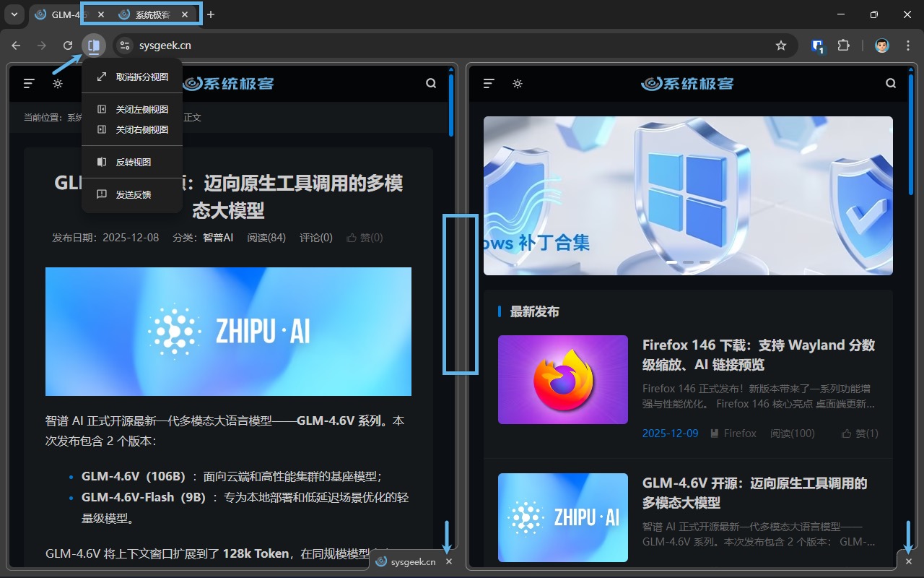Open the search icon in the right pane

coord(890,83)
